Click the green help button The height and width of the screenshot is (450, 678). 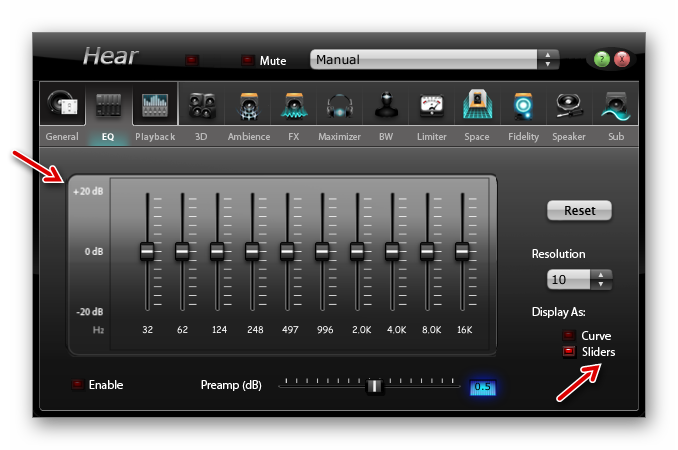pos(601,59)
